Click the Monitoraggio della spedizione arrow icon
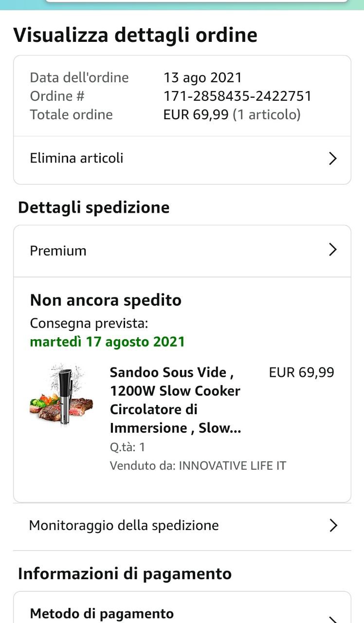This screenshot has height=623, width=364. click(x=333, y=526)
